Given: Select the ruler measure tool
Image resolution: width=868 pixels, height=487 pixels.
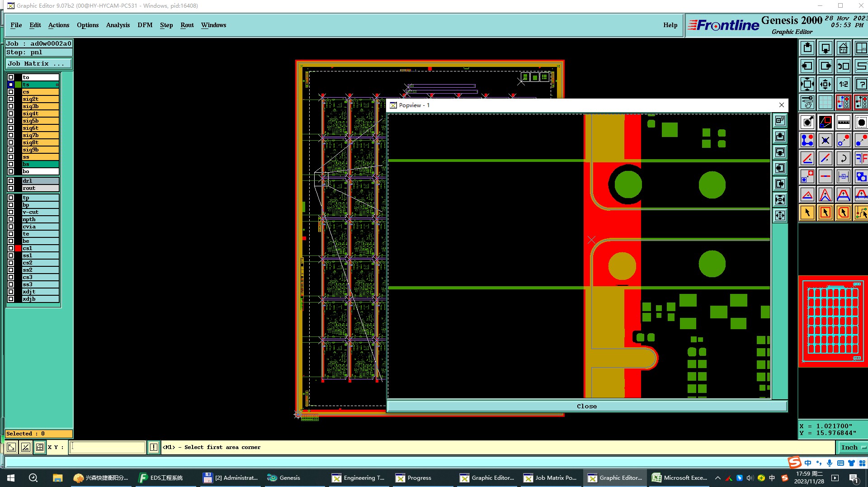Looking at the screenshot, I should click(x=844, y=122).
